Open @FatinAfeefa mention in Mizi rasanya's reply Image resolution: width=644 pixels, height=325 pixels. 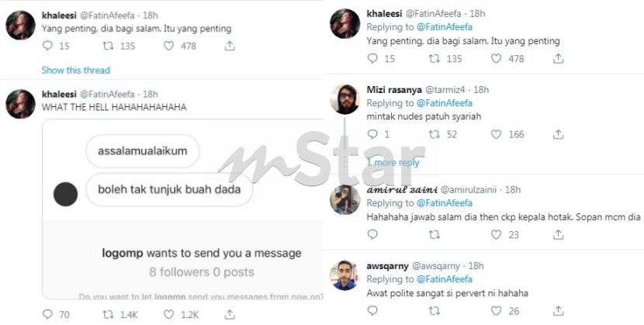coord(445,103)
